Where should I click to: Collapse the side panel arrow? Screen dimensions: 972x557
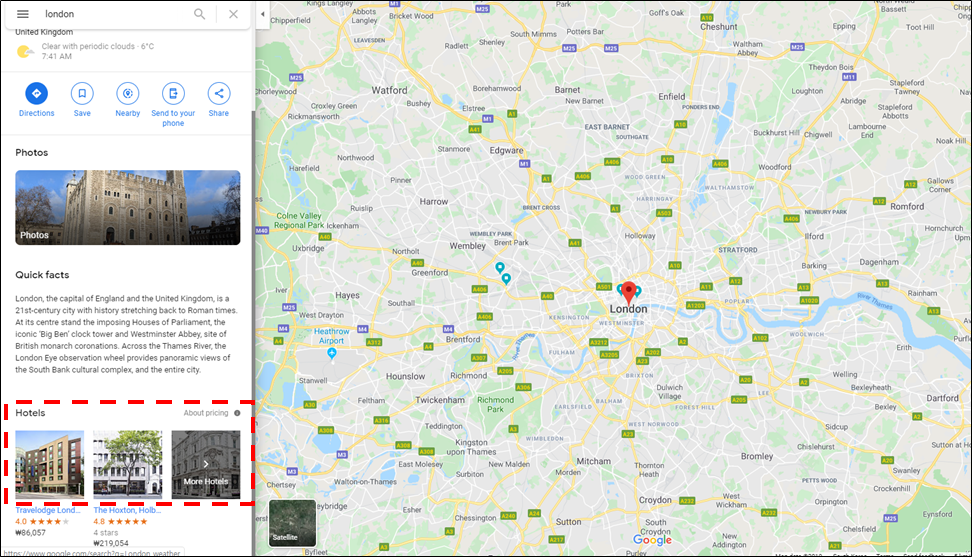tap(262, 14)
